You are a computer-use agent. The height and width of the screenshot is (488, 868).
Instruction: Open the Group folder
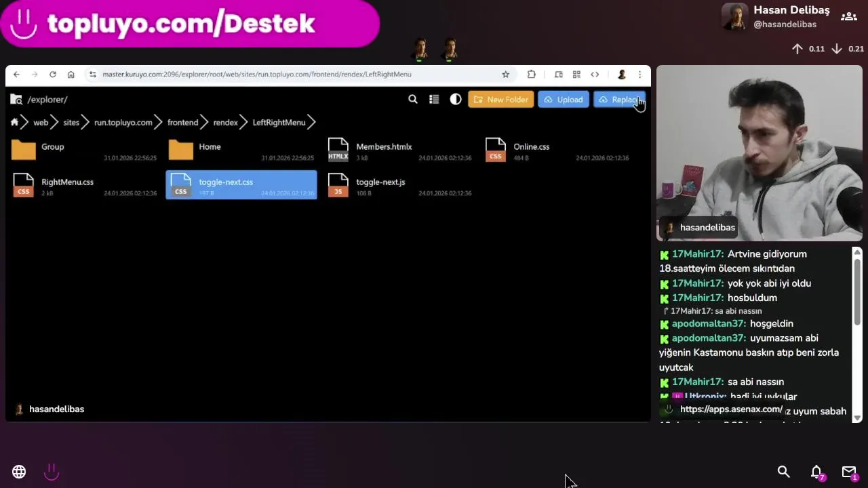pos(84,150)
